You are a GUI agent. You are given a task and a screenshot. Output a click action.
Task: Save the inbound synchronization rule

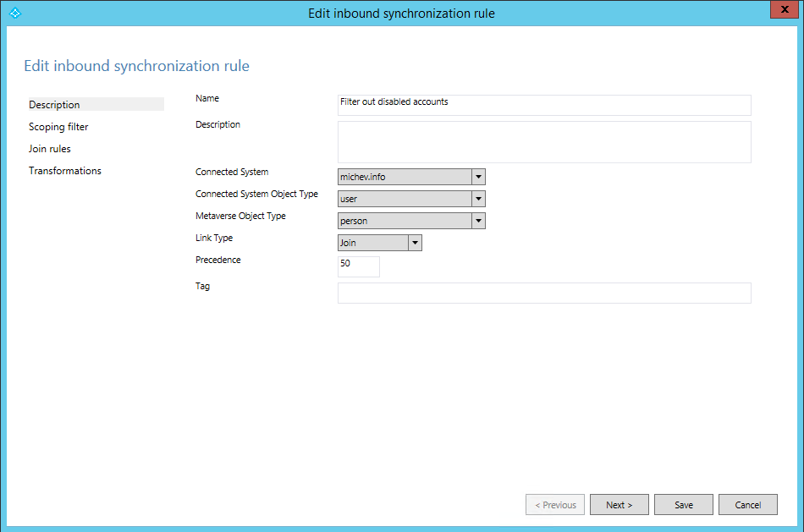pos(683,504)
